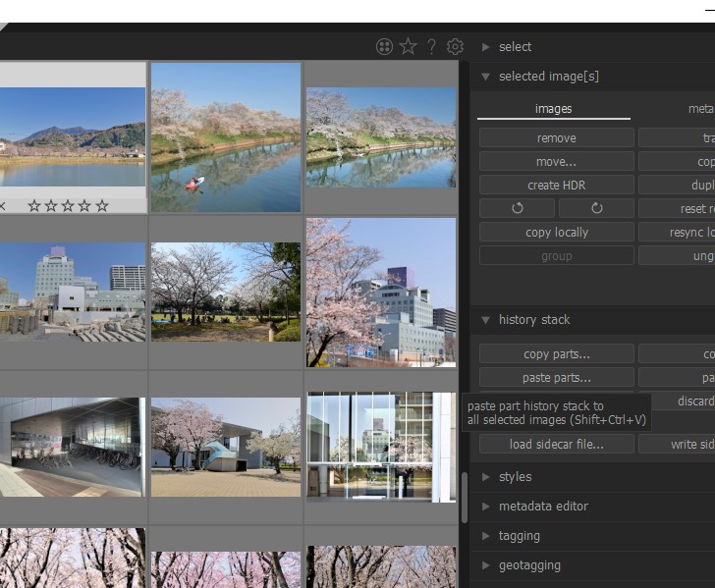Rotate selected images clockwise
715x588 pixels.
596,209
